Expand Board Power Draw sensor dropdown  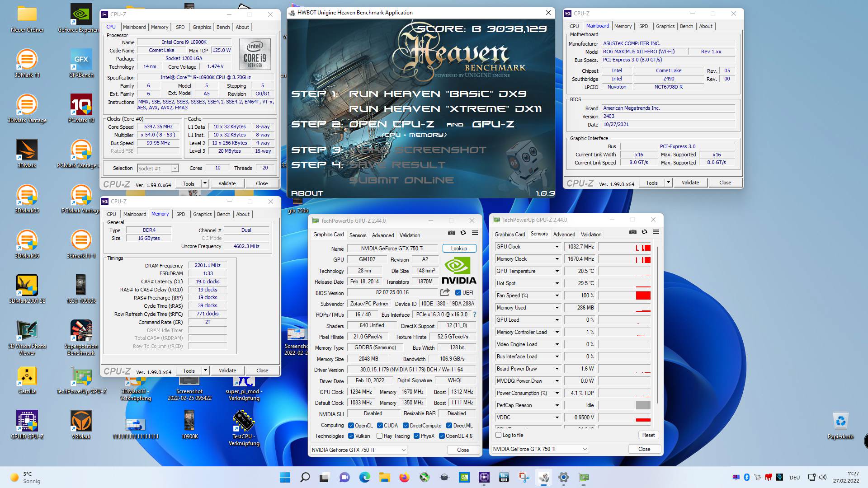[x=557, y=369]
